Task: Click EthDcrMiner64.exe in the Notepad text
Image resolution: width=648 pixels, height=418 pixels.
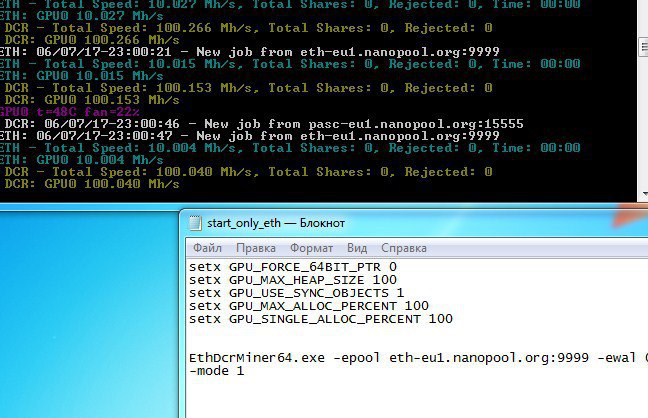Action: 257,358
